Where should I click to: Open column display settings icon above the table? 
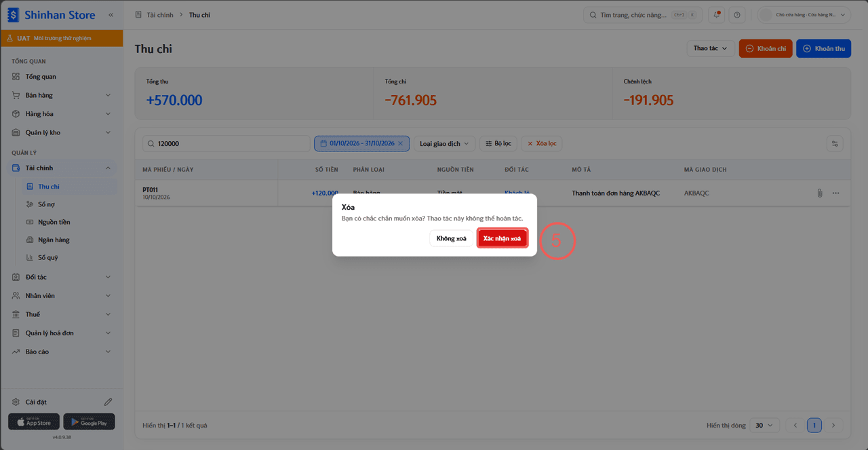[835, 143]
